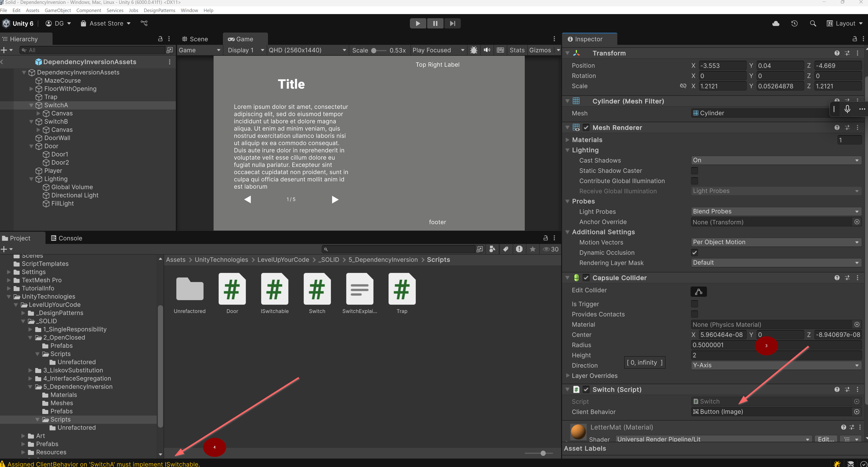Click the version control branch icon
This screenshot has width=868, height=467.
(144, 23)
